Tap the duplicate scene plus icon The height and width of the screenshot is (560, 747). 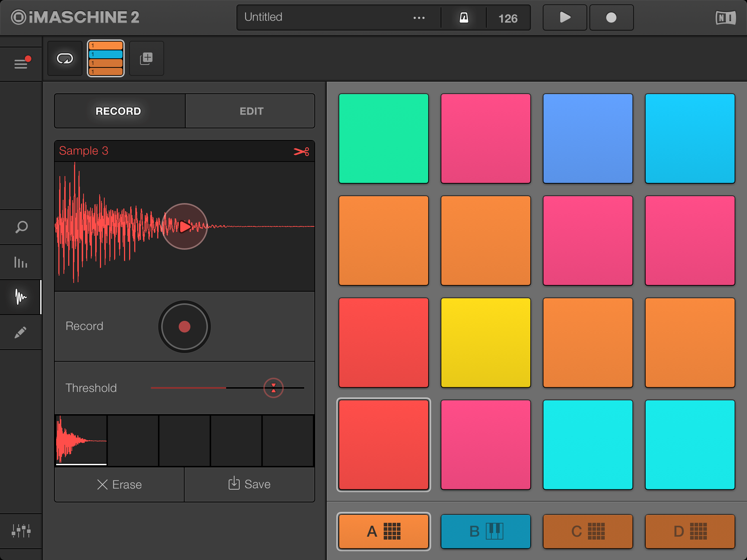[x=147, y=58]
